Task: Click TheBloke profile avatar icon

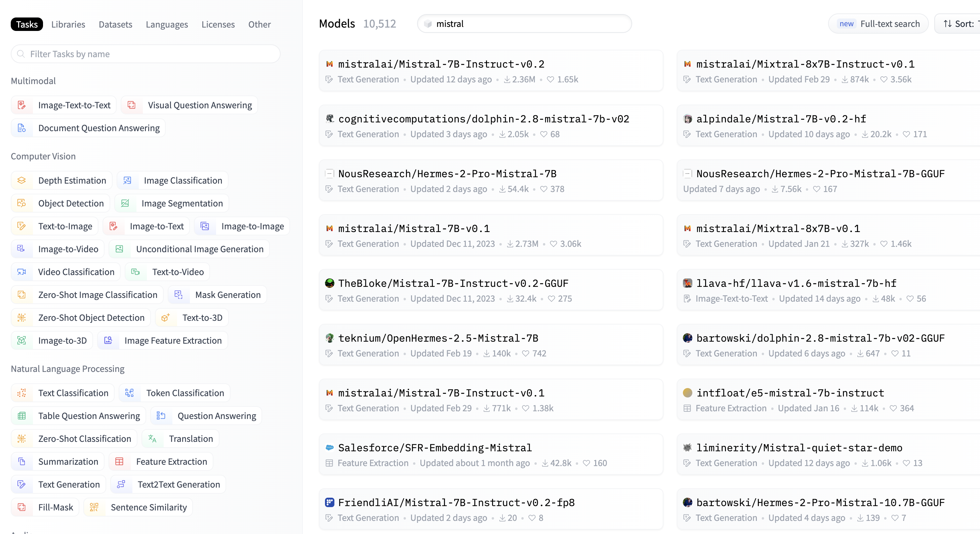Action: 329,283
